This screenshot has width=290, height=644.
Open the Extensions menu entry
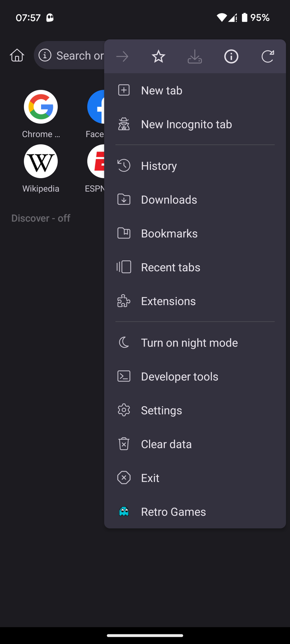pos(168,301)
